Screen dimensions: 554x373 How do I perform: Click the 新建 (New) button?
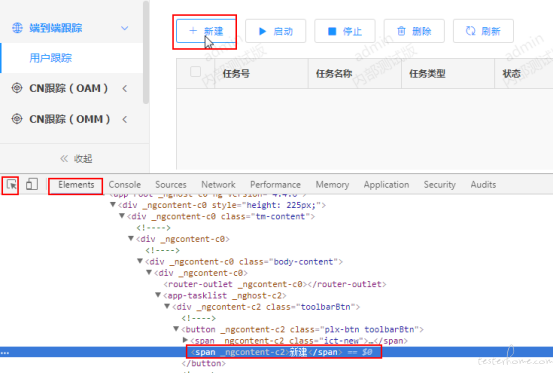(206, 31)
